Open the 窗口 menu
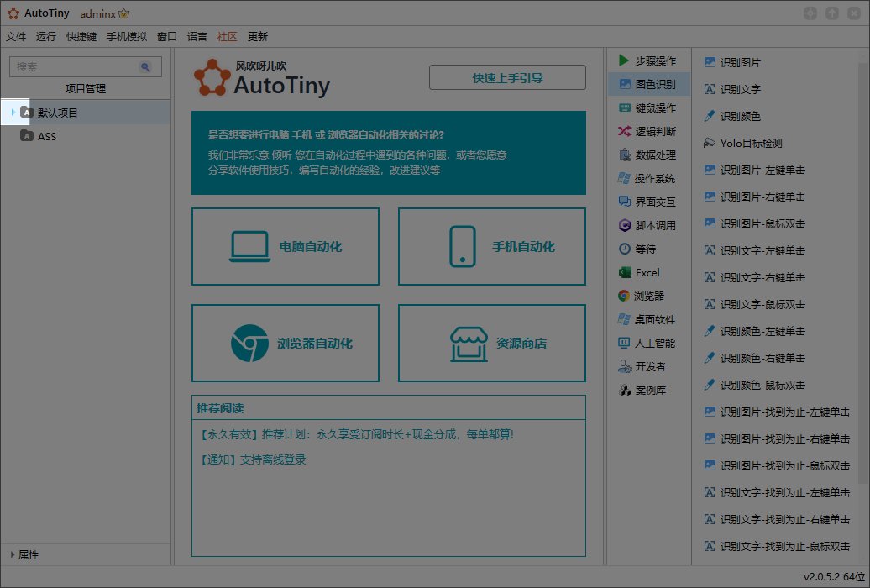 click(x=167, y=37)
